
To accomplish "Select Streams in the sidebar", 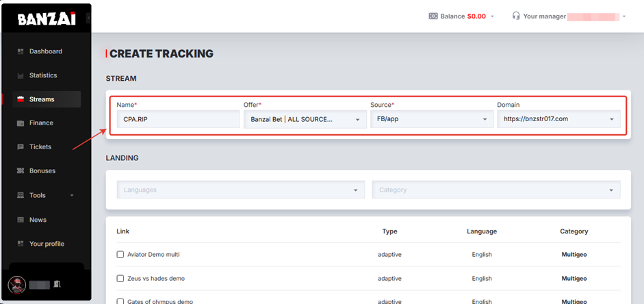I will [47, 99].
